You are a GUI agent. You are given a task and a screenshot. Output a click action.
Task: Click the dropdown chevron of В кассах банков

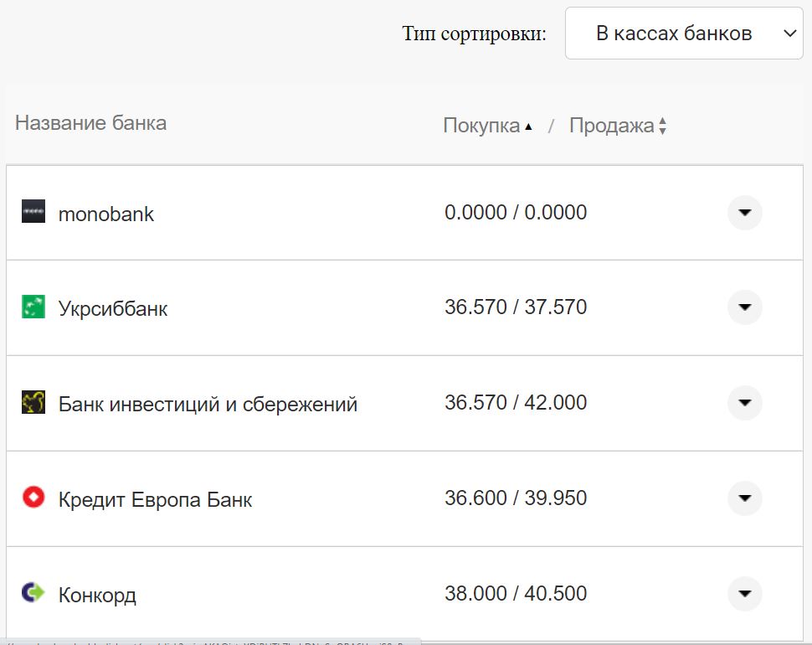pyautogui.click(x=789, y=33)
